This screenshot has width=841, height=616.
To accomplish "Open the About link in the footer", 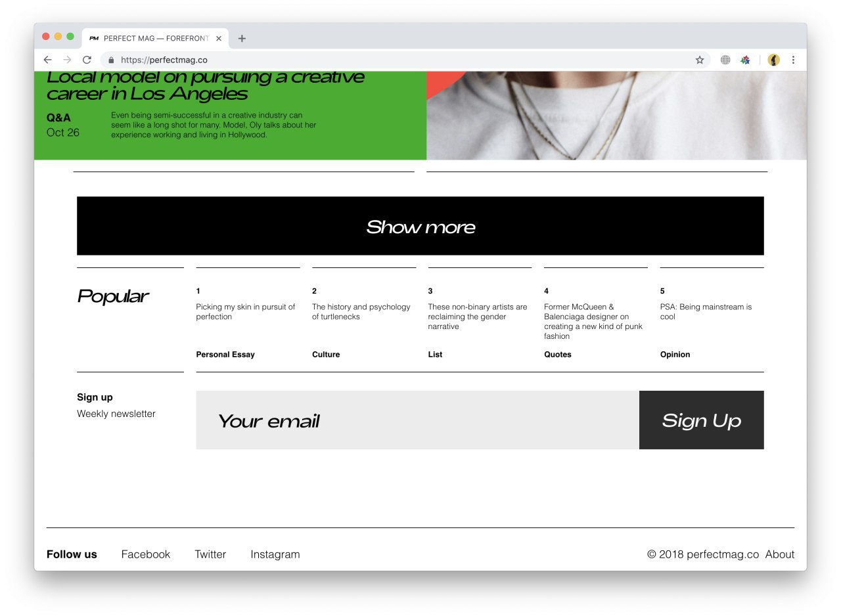I will 780,554.
